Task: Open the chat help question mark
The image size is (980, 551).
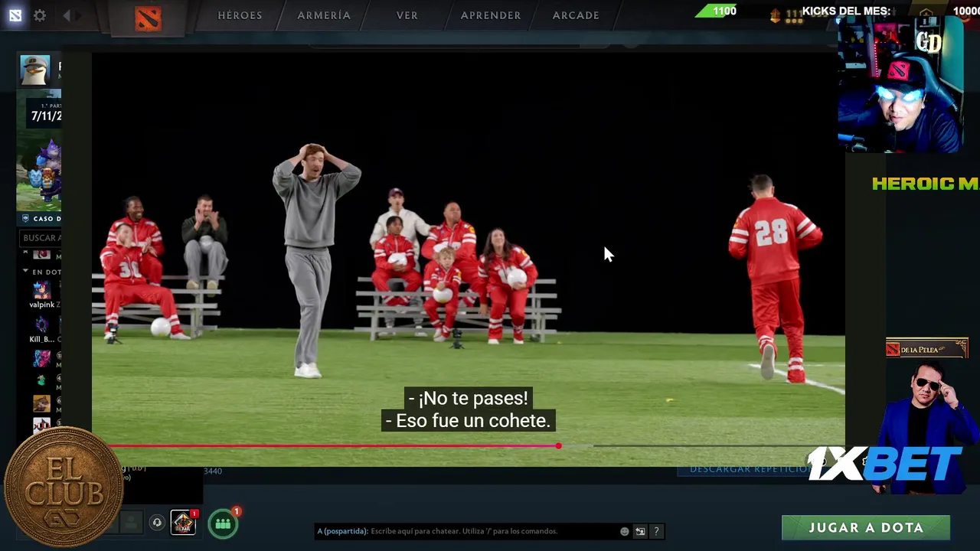Action: coord(656,531)
